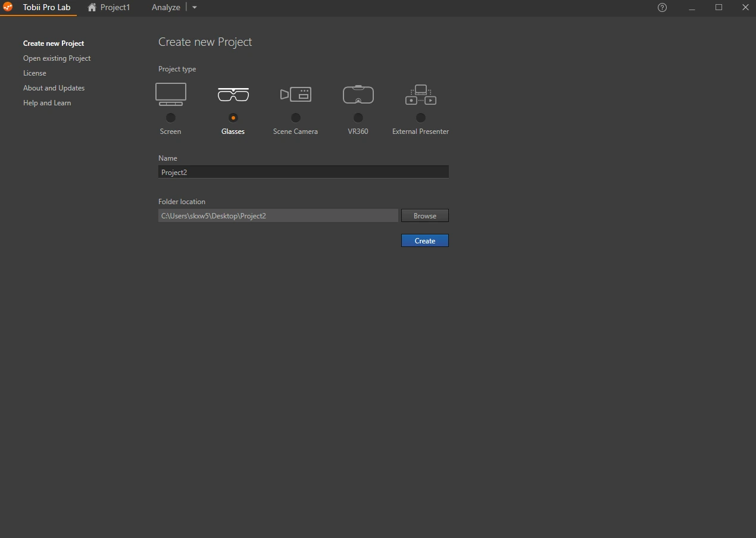Click the External Presenter label text

pos(421,132)
